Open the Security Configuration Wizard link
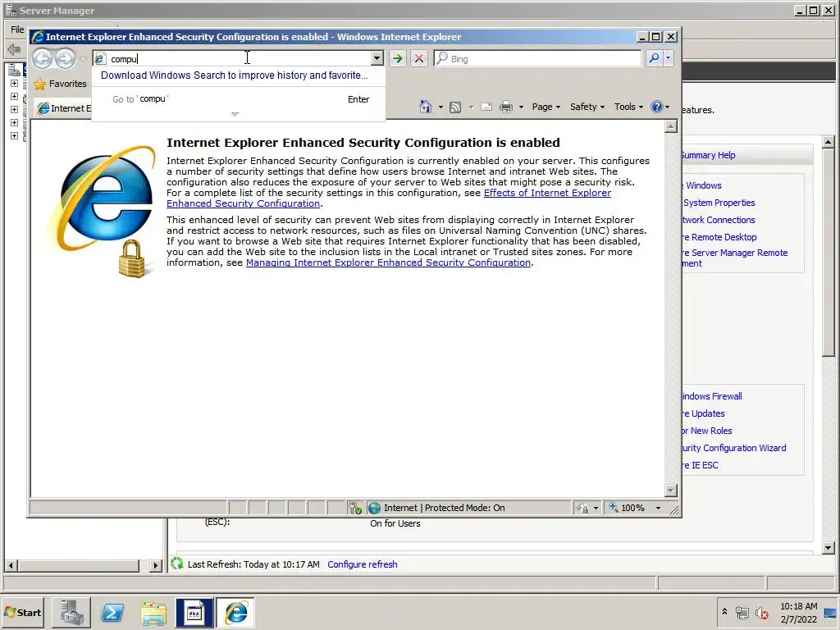 pos(734,448)
